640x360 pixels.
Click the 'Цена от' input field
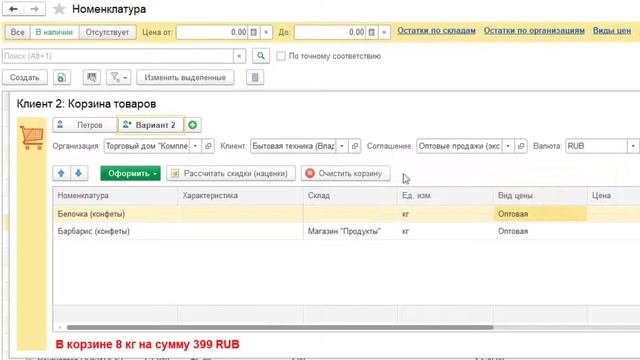pyautogui.click(x=212, y=32)
